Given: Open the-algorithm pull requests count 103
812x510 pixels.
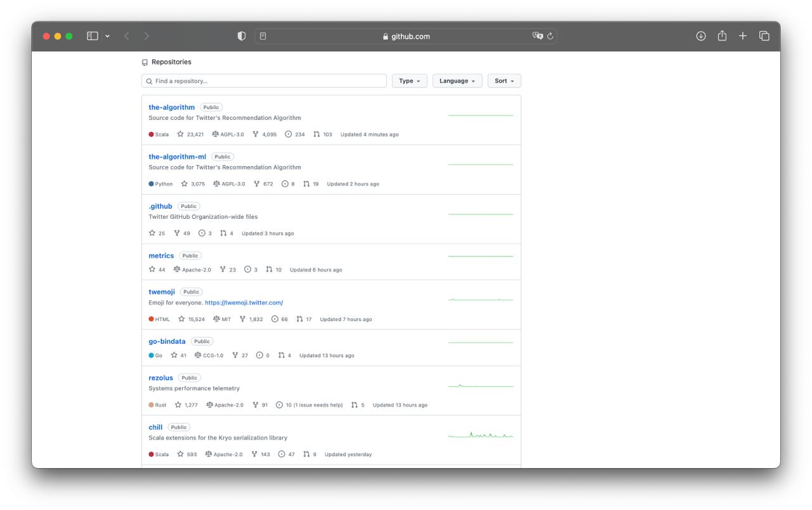Looking at the screenshot, I should (x=323, y=134).
